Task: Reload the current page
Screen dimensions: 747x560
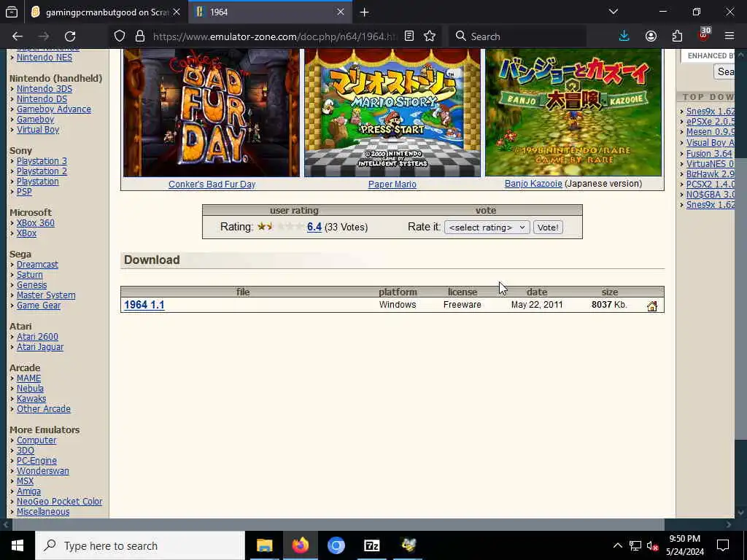Action: [x=70, y=36]
